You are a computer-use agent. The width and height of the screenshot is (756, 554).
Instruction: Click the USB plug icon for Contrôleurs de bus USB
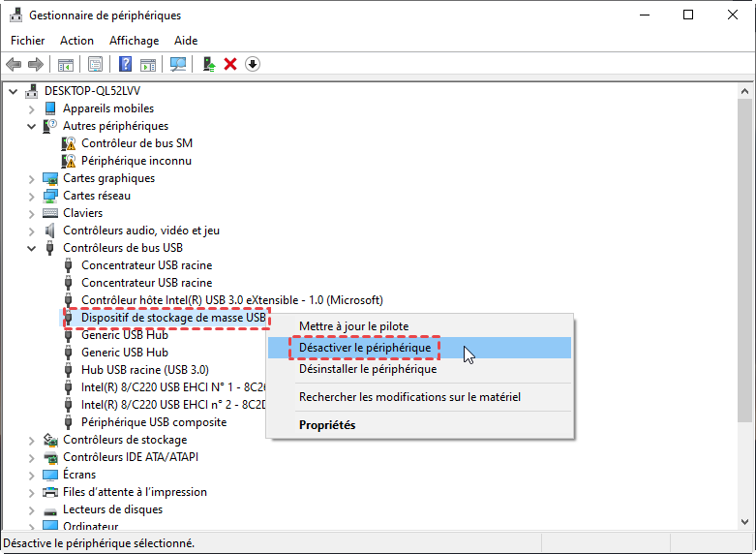(49, 248)
